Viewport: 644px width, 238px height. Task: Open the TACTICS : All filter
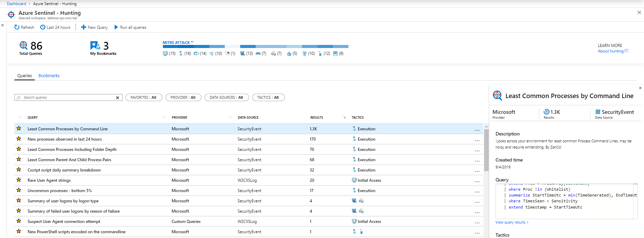[x=268, y=97]
